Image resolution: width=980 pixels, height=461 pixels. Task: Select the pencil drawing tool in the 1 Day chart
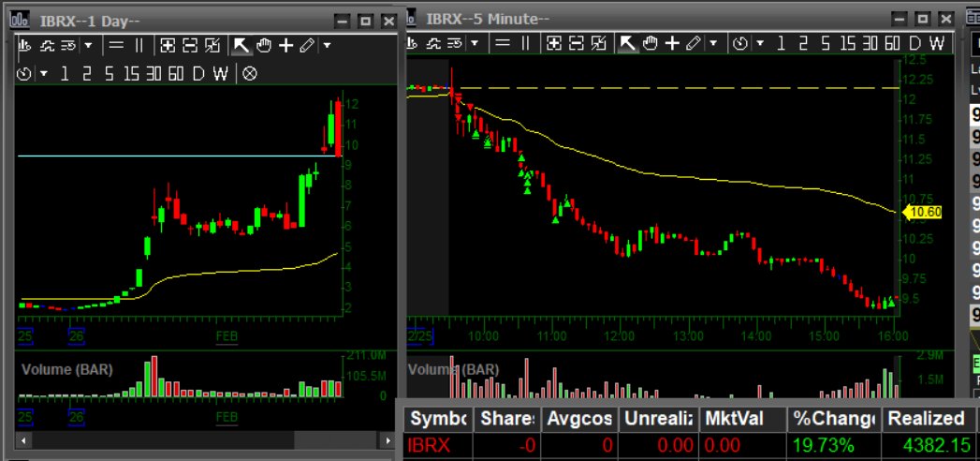coord(307,45)
